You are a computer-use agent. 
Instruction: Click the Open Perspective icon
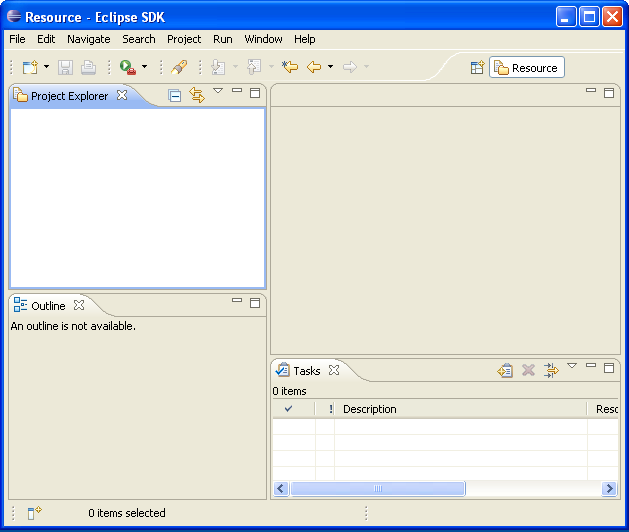[477, 68]
